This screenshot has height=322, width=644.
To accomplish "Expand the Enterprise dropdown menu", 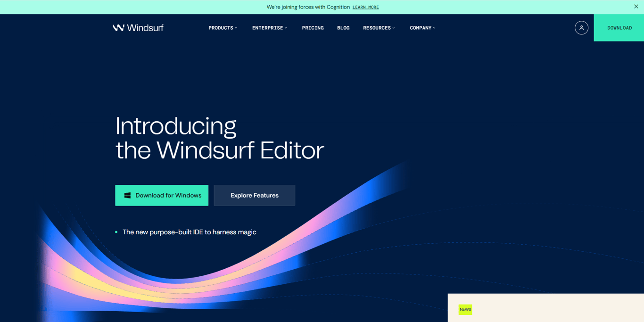I will click(269, 28).
